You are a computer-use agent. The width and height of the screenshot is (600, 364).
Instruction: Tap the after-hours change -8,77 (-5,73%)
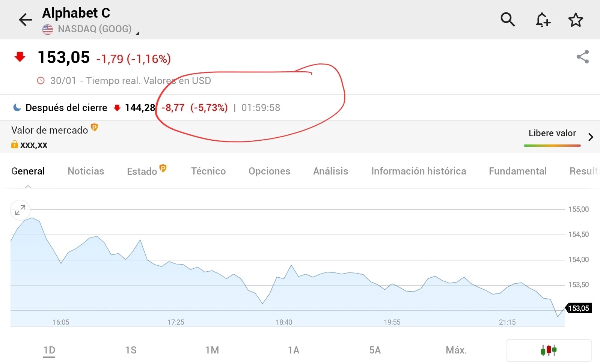coord(194,108)
